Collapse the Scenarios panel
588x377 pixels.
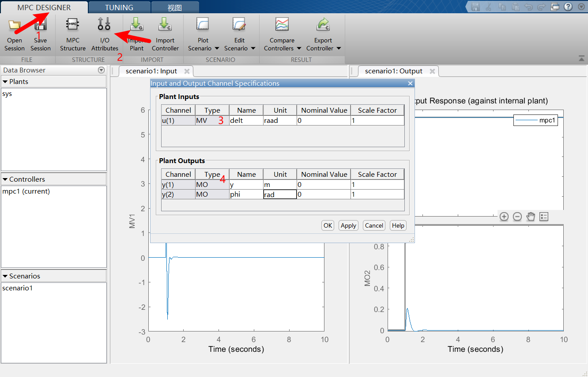(5, 276)
